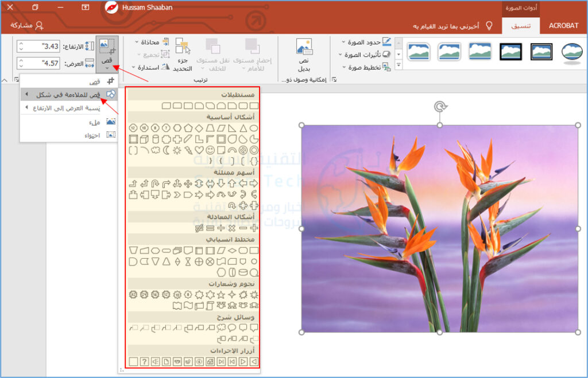Select the regular pentagon basic shape

(188, 128)
